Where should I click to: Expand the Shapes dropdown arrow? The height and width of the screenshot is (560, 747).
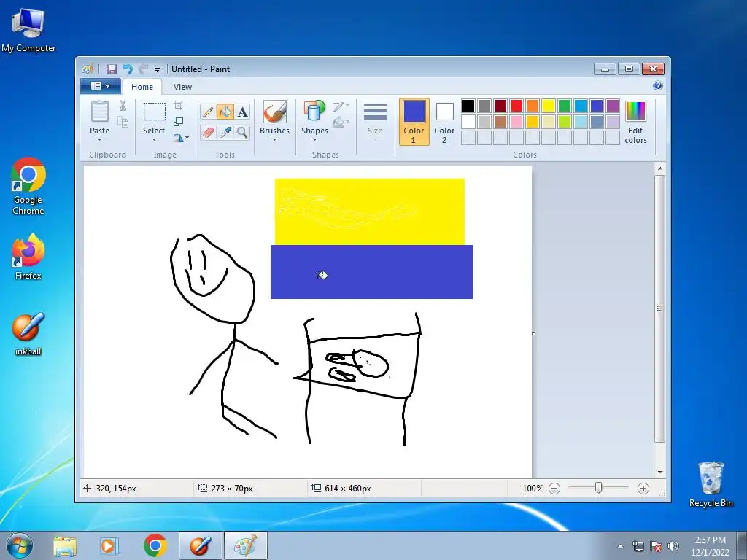pyautogui.click(x=314, y=139)
